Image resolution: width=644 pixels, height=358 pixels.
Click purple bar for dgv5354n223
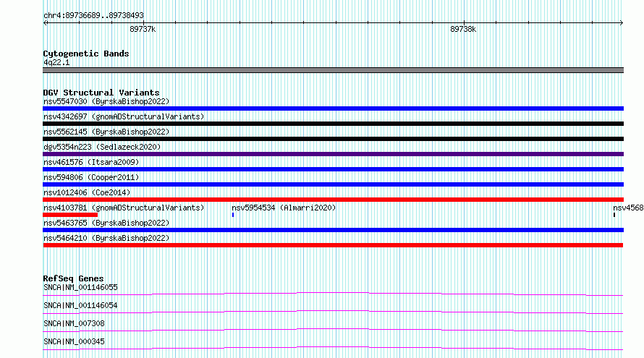pos(333,154)
